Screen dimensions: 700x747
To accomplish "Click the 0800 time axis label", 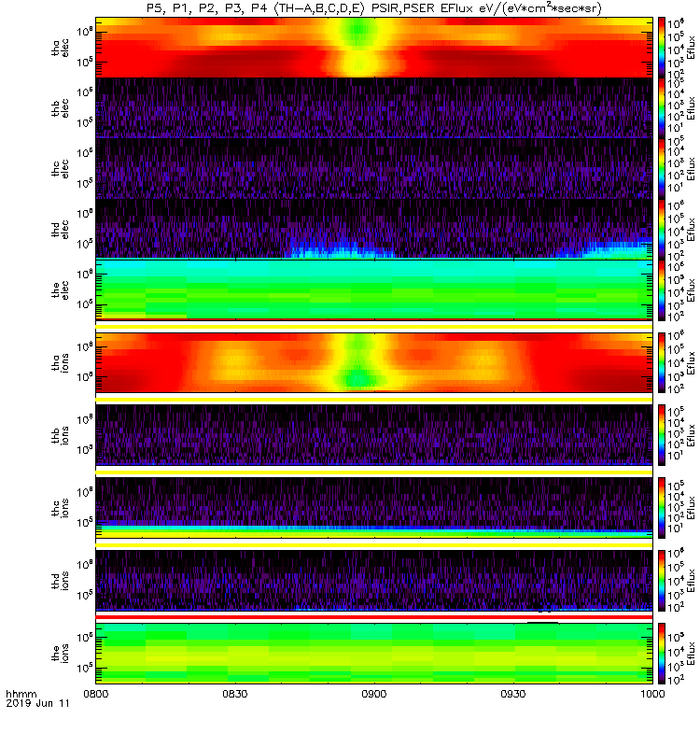I will [x=96, y=694].
